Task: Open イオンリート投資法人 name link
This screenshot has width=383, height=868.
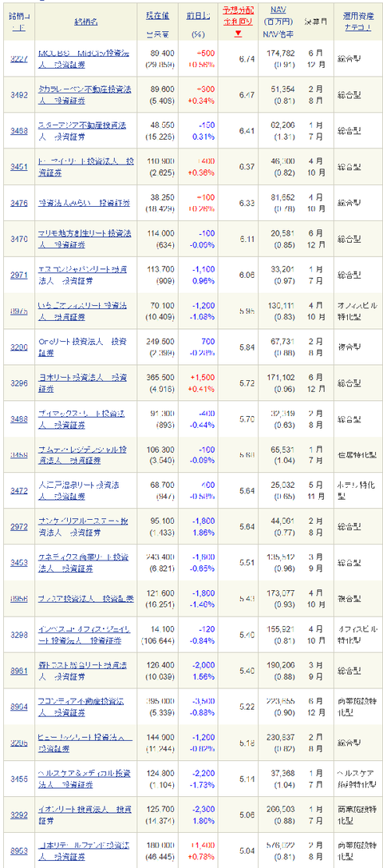Action: click(84, 815)
